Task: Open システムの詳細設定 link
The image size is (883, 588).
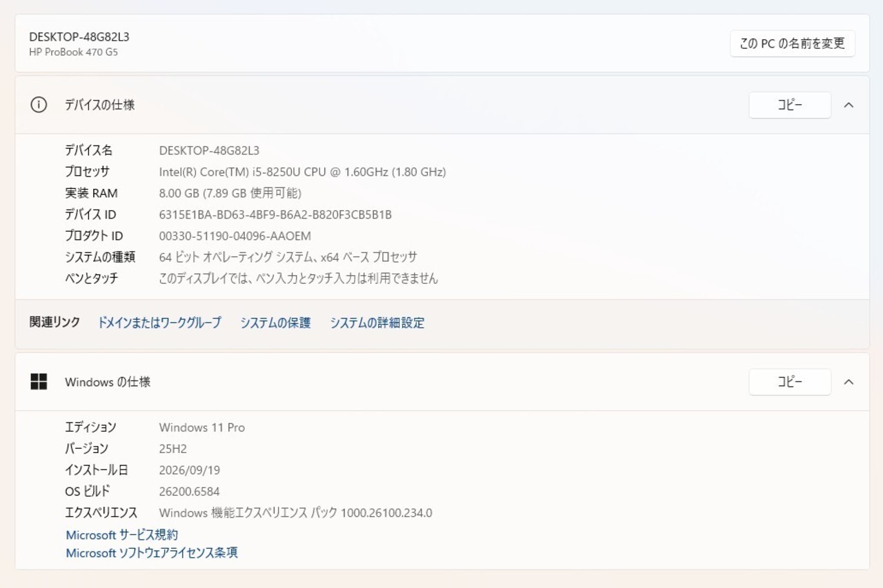Action: click(377, 323)
